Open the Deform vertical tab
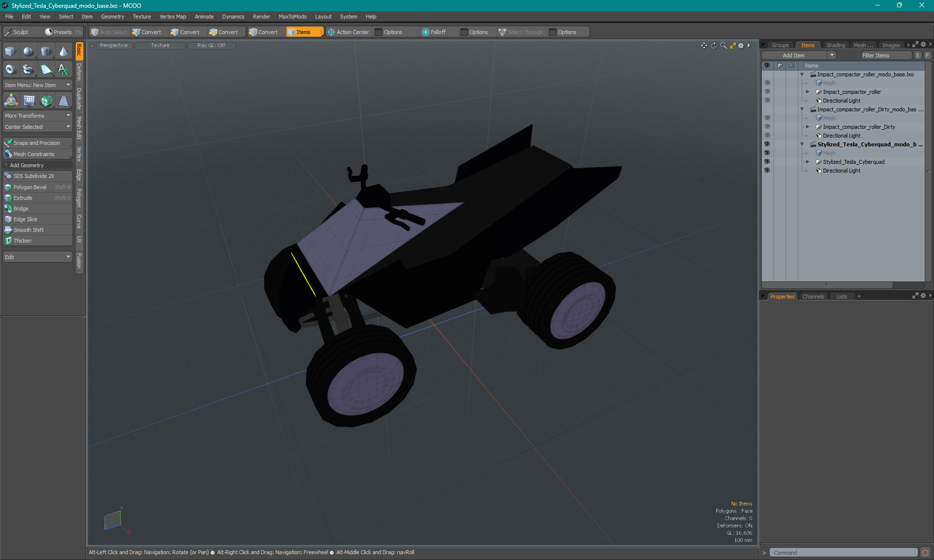 (x=79, y=72)
